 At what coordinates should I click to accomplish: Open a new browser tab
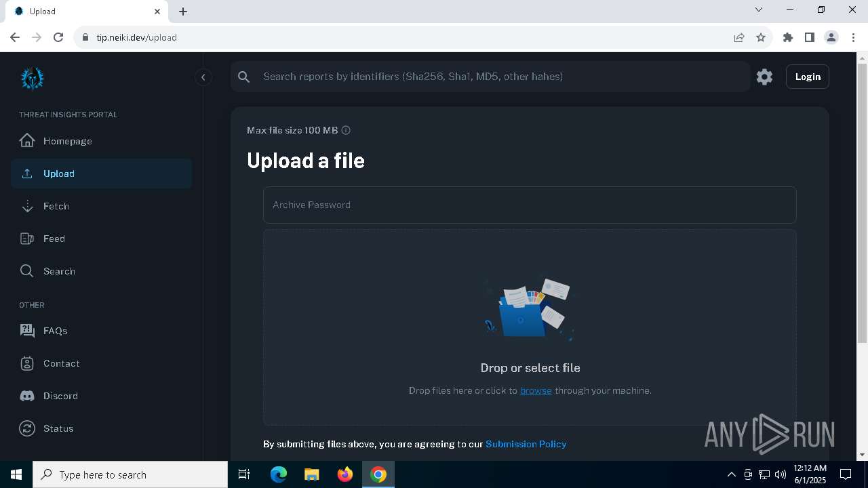[183, 11]
